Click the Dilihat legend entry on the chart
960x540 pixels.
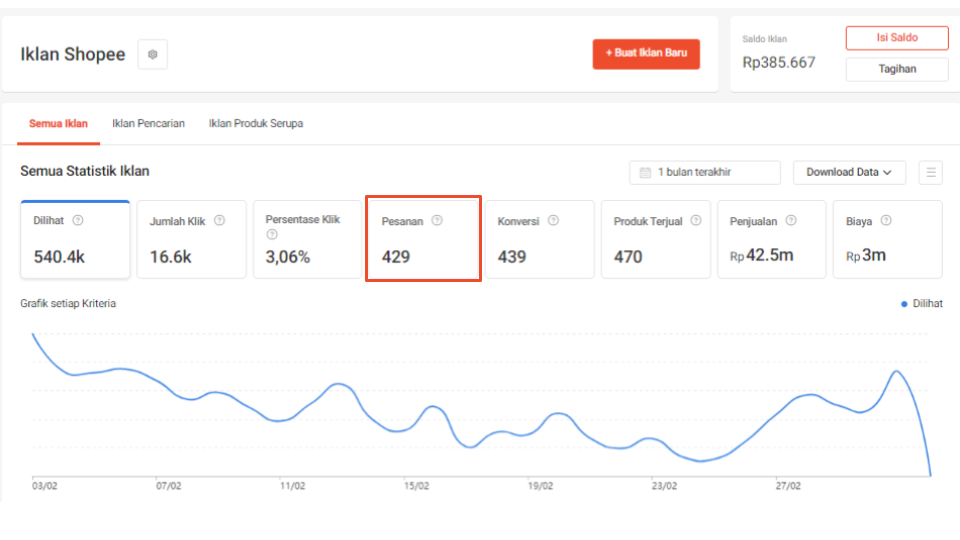[922, 304]
